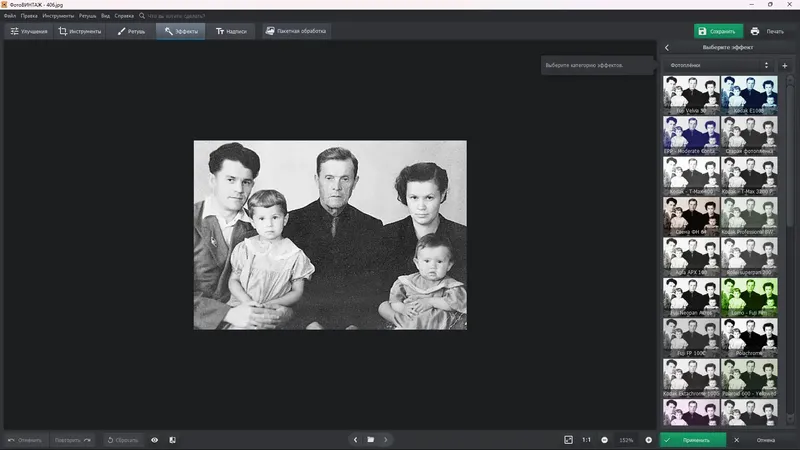
Task: Select the Fuji Neopan Acros effect
Action: [x=691, y=297]
